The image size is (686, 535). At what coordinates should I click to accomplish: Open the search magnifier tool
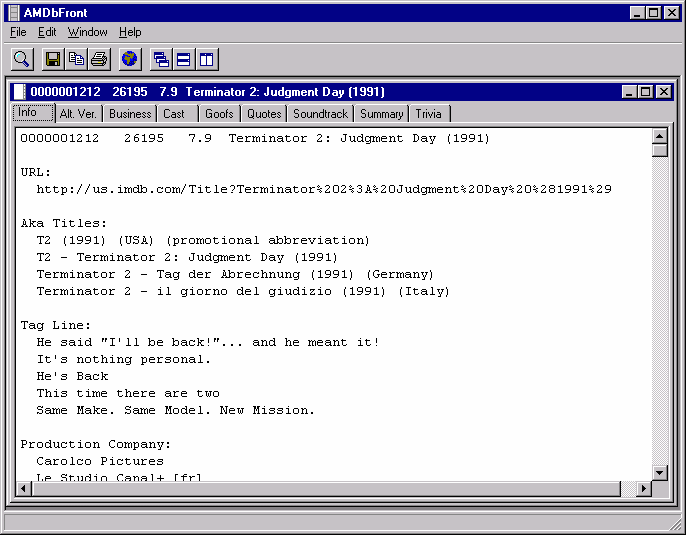coord(22,59)
